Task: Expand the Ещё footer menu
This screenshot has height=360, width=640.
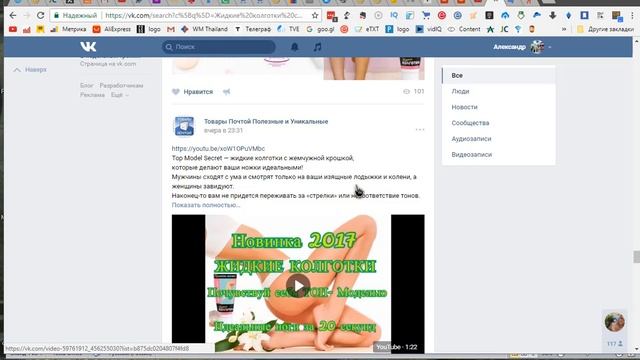Action: tap(120, 95)
